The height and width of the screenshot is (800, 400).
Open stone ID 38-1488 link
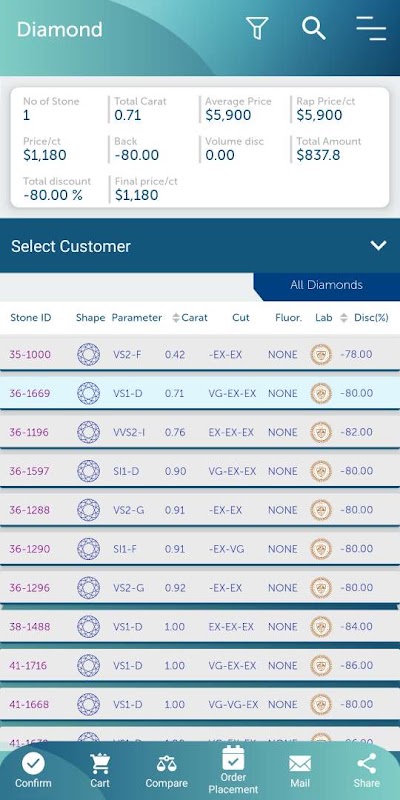tap(29, 627)
